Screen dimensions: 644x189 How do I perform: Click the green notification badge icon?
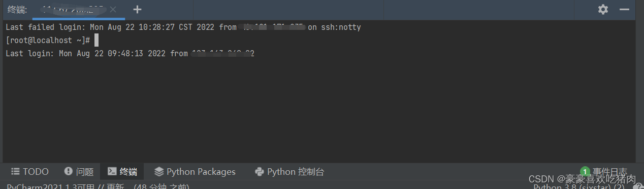click(x=585, y=172)
